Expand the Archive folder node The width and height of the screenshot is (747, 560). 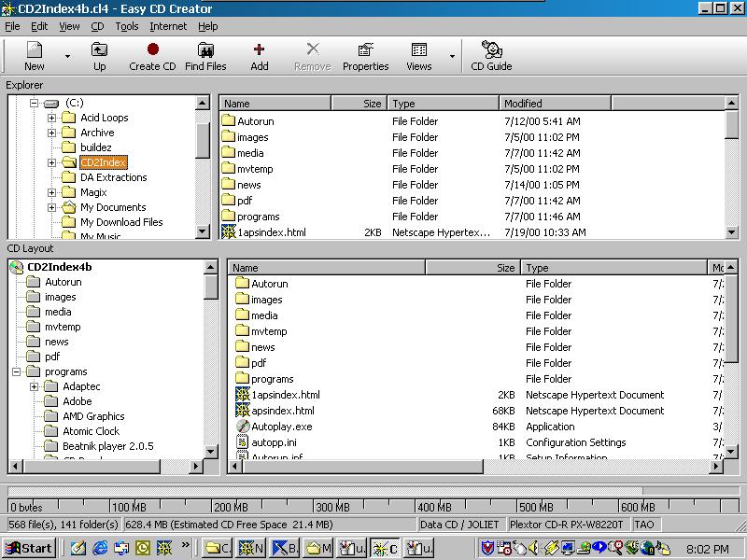click(51, 133)
